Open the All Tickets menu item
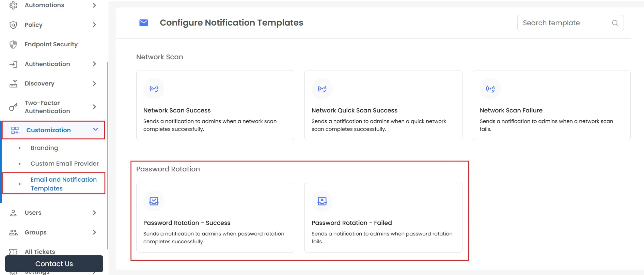 click(x=40, y=252)
